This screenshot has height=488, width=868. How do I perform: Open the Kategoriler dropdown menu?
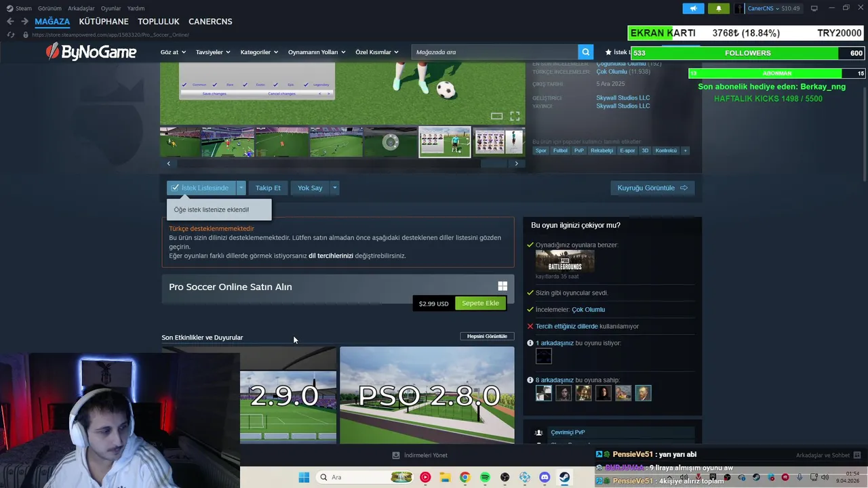259,52
